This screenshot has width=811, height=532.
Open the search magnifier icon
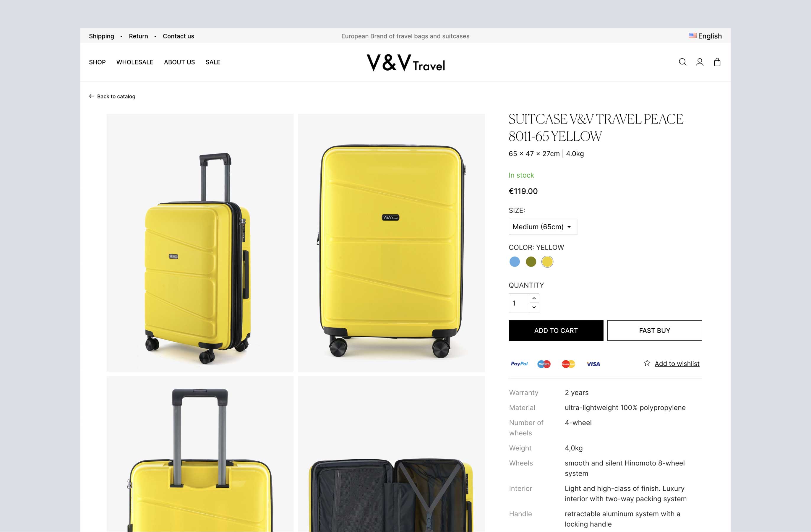[x=682, y=62]
